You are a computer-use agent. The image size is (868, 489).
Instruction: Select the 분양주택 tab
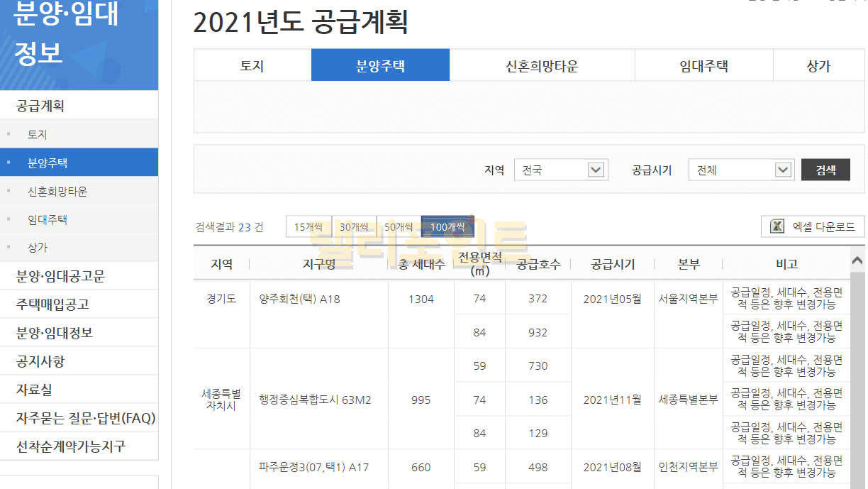[x=380, y=66]
